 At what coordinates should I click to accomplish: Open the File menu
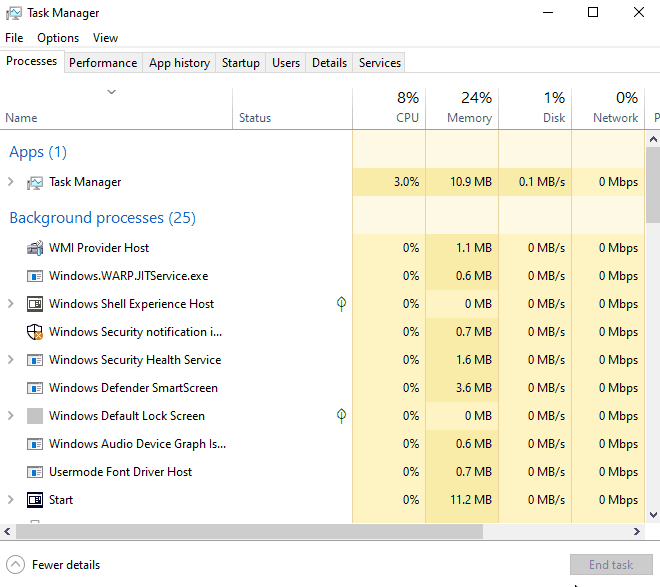tap(14, 38)
